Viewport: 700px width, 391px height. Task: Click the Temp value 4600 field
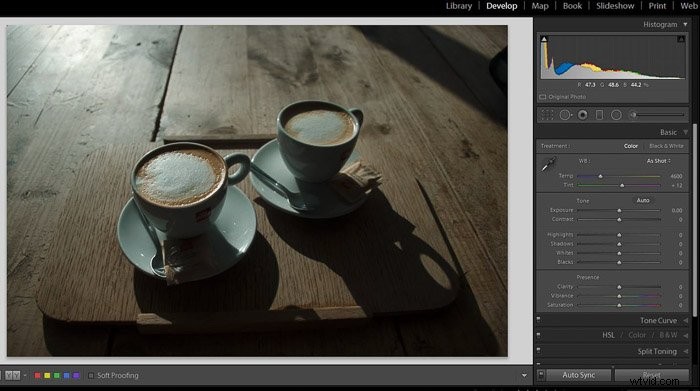click(676, 176)
